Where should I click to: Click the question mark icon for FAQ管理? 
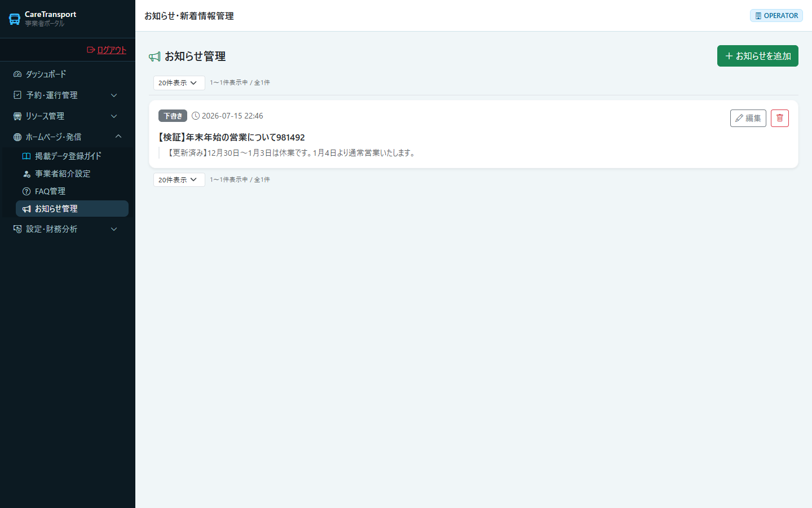pos(27,191)
